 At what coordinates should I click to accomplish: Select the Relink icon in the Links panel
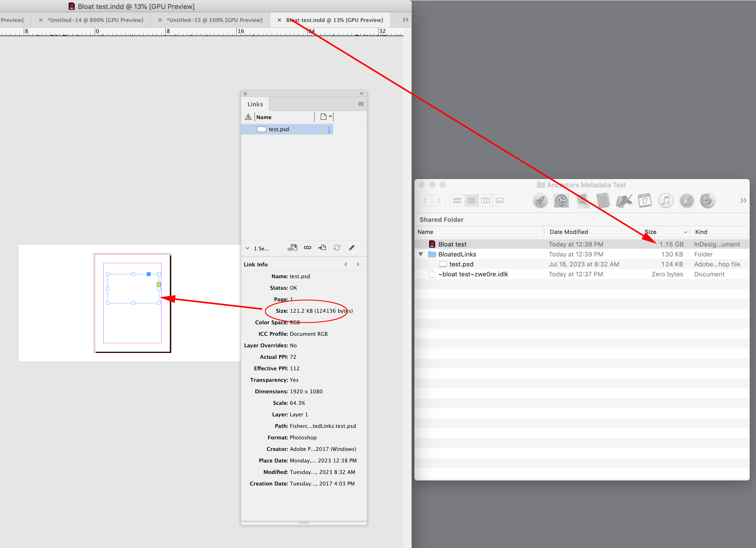pyautogui.click(x=307, y=248)
